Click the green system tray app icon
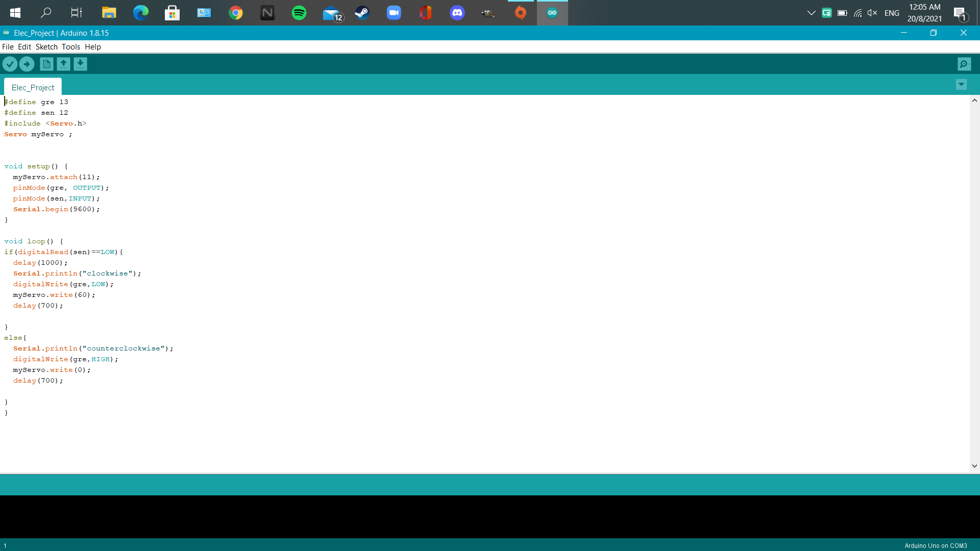 pyautogui.click(x=827, y=13)
